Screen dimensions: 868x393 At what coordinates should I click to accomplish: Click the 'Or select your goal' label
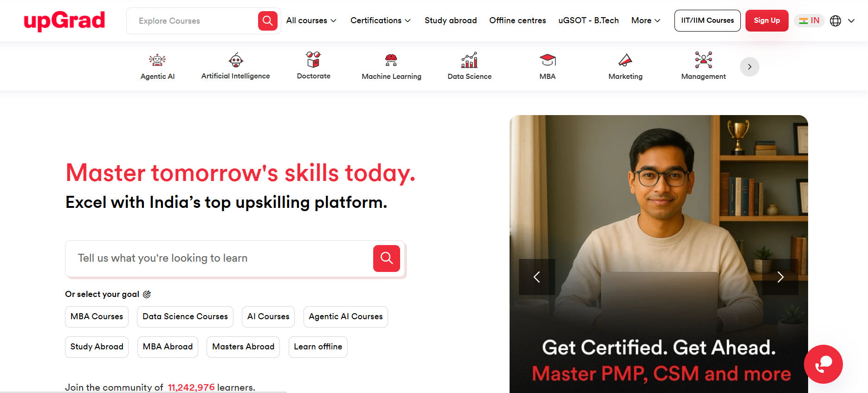(102, 294)
